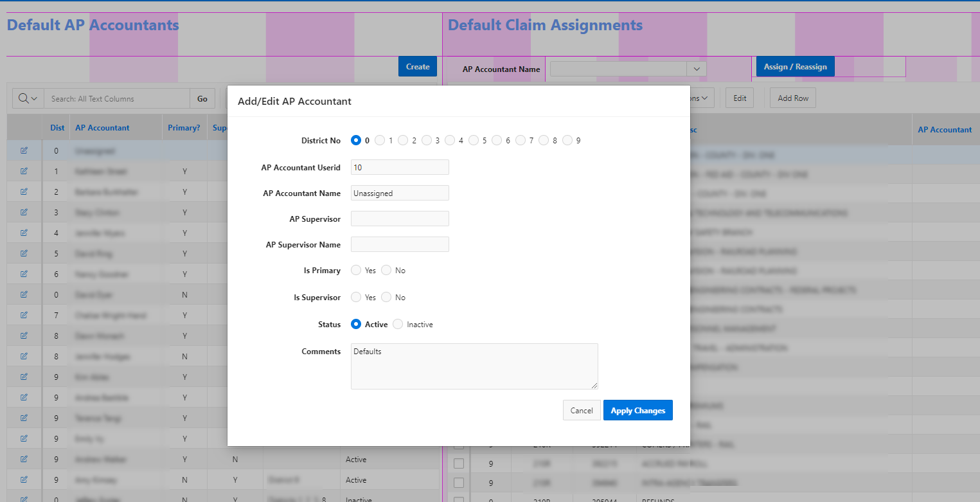
Task: Cancel the Add/Edit AP Accountant dialog
Action: click(581, 411)
